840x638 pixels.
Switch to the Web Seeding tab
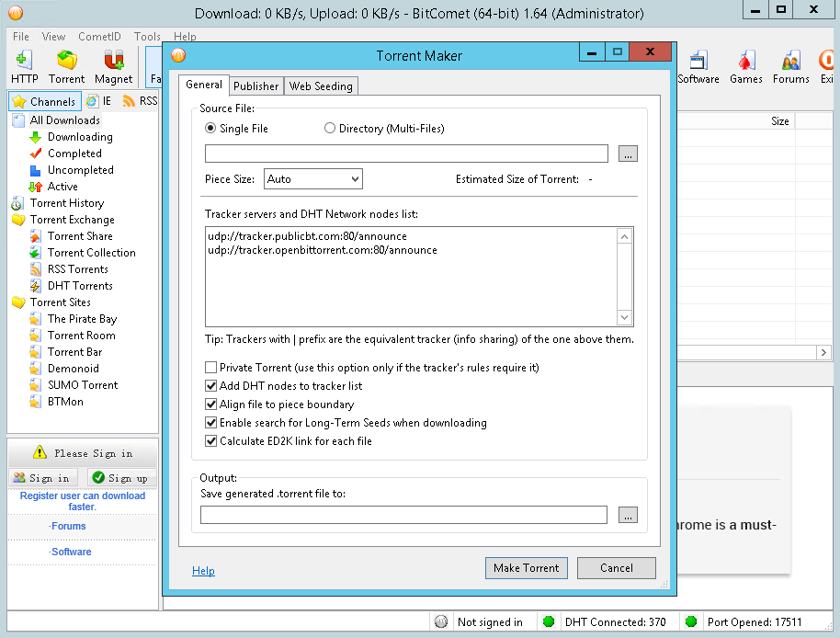pyautogui.click(x=321, y=86)
